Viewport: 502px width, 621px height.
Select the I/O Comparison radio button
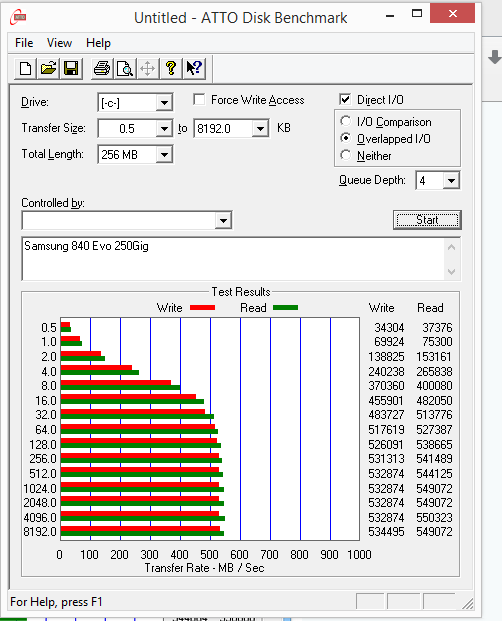click(x=345, y=121)
